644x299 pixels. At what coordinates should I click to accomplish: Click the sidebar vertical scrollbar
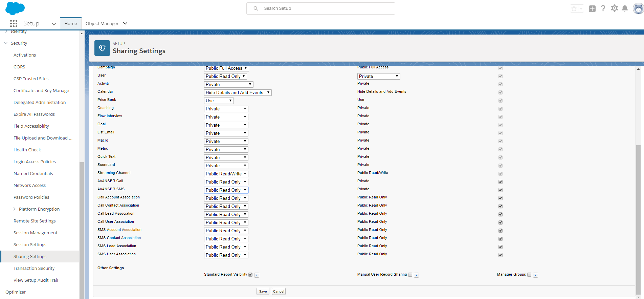tap(82, 230)
